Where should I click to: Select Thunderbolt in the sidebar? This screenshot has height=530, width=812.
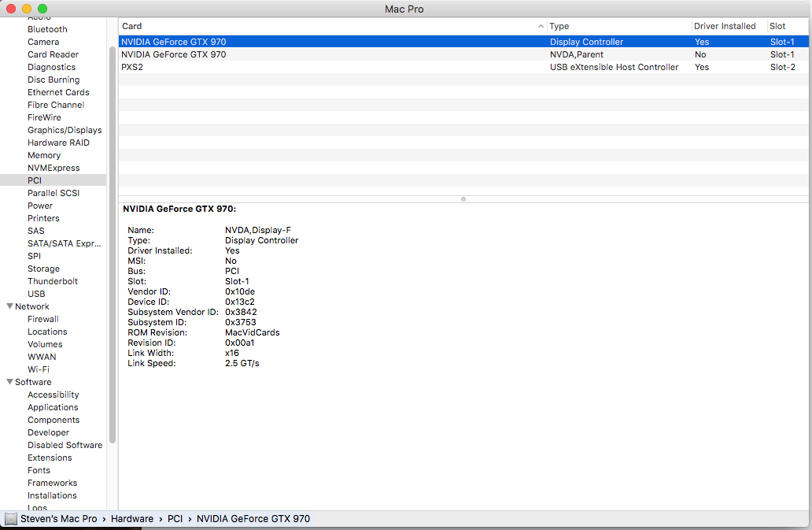click(x=52, y=281)
